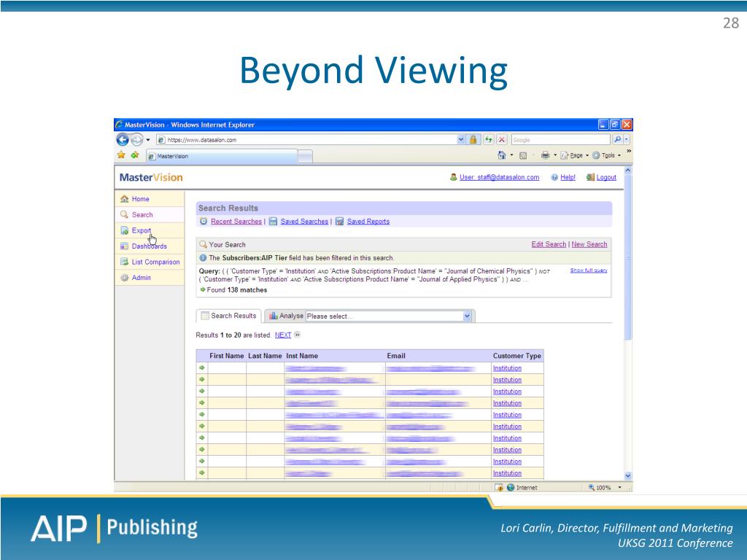Click the Last Name column header
Screen dimensions: 747x560
pyautogui.click(x=265, y=356)
